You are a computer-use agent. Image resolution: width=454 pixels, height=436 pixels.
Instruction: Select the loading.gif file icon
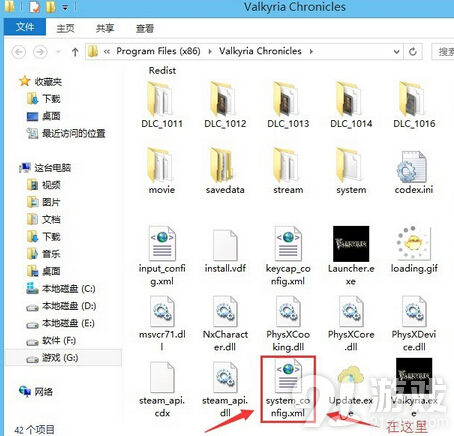pyautogui.click(x=414, y=243)
